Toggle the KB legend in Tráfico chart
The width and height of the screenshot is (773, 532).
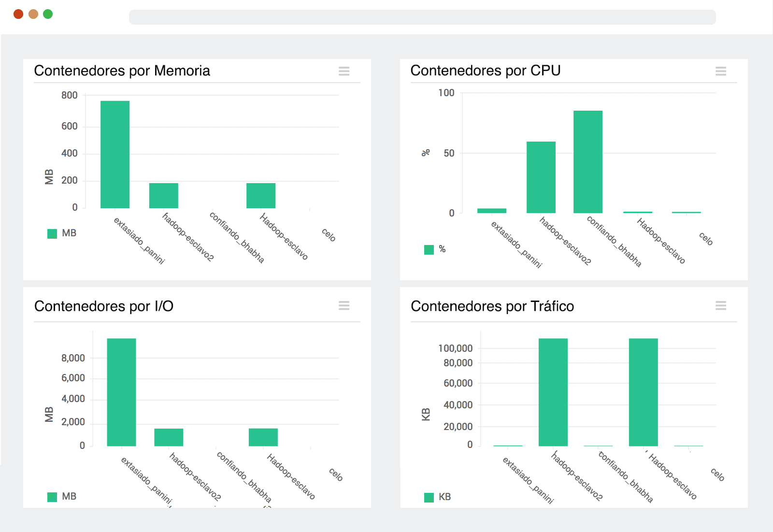438,497
